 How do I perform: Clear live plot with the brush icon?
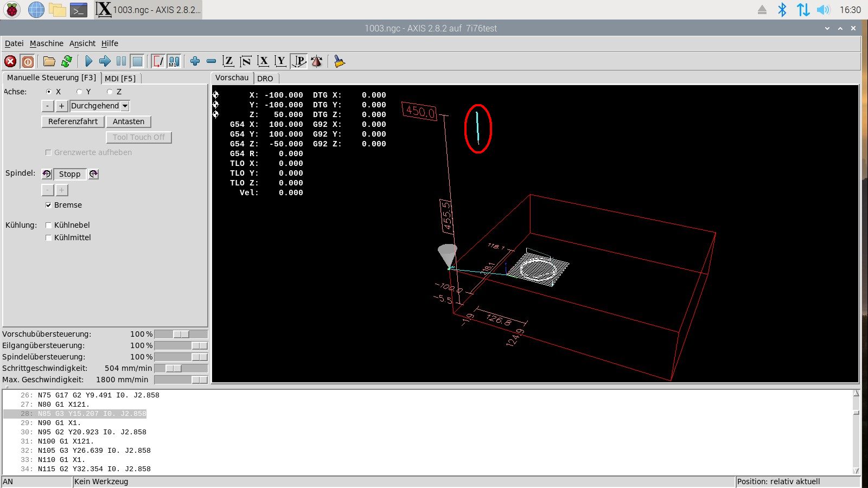tap(339, 61)
